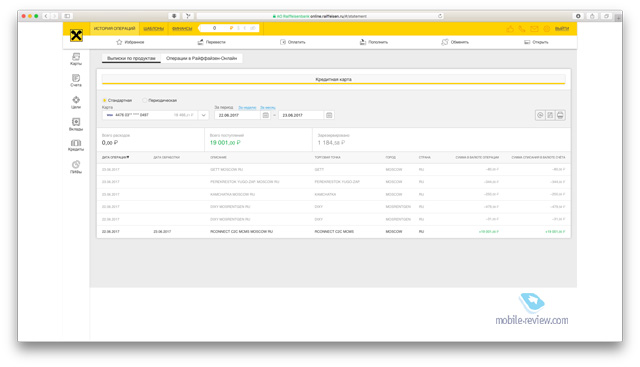Screen dimensions: 640x367
Task: Reload page in Safari address bar
Action: tap(440, 16)
